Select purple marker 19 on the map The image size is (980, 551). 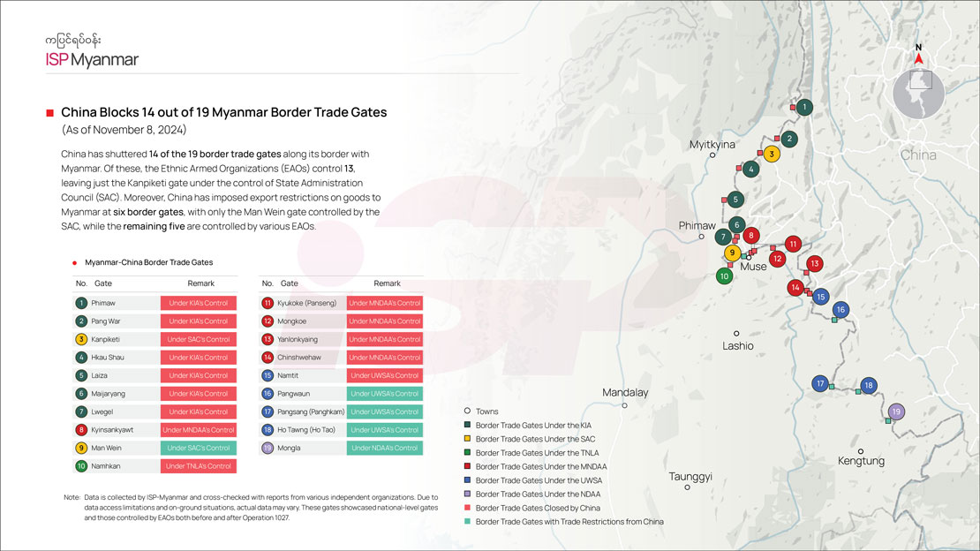[x=897, y=411]
